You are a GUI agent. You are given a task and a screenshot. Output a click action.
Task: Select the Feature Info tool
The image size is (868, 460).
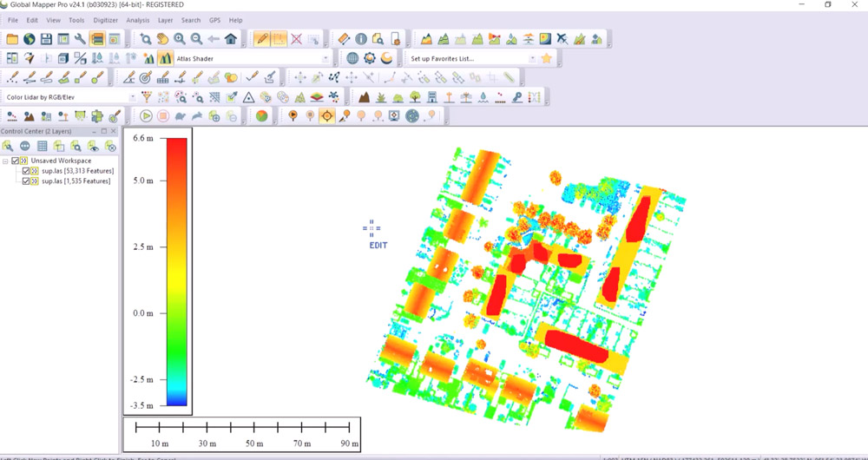[361, 39]
